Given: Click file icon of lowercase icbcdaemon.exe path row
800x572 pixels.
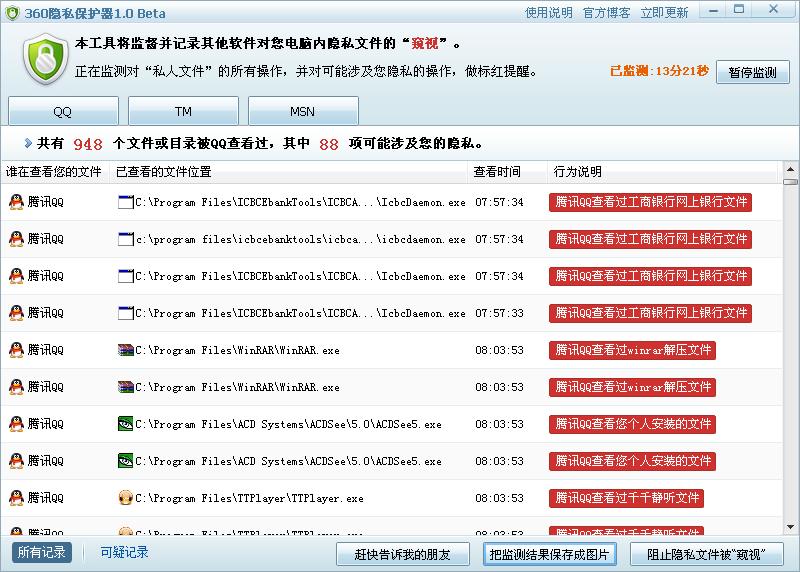Looking at the screenshot, I should click(125, 239).
